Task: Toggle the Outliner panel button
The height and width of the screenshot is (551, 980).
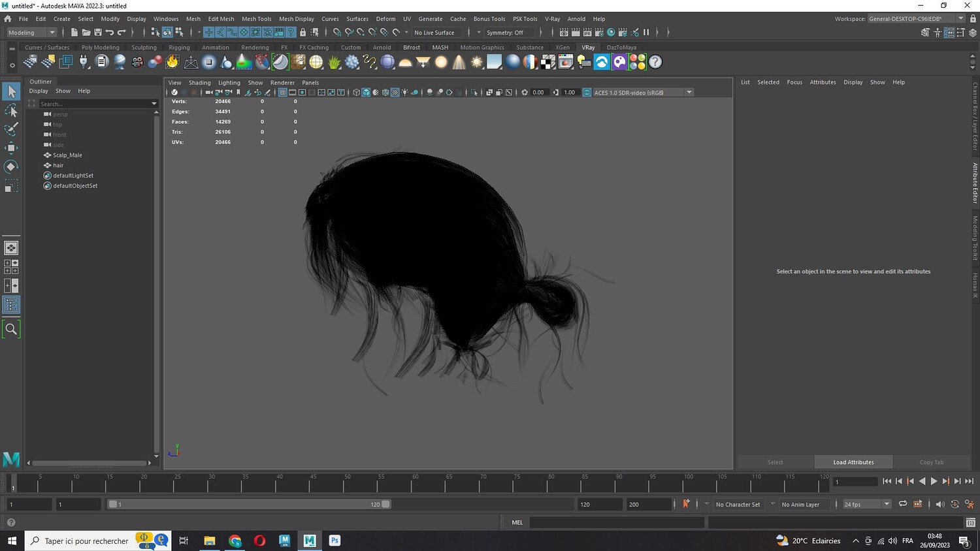Action: click(11, 305)
